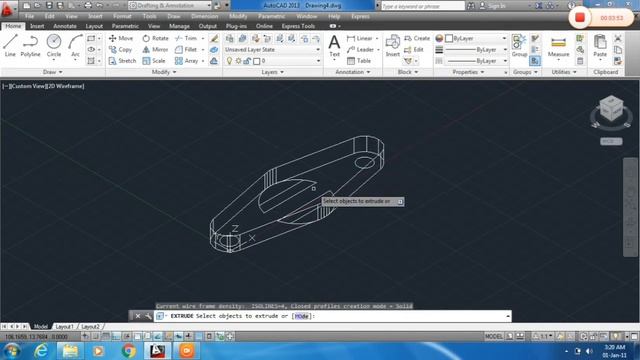The width and height of the screenshot is (640, 360).
Task: Toggle Object Snap Tracking in the status bar
Action: coord(158,336)
